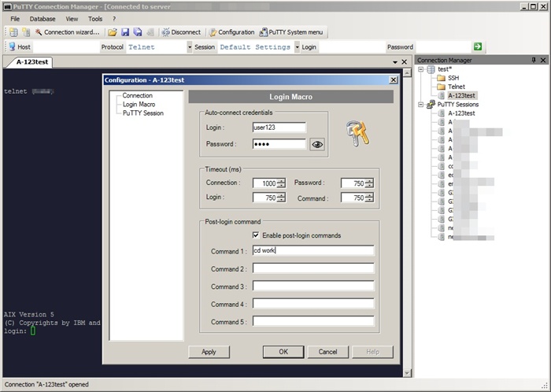Screen dimensions: 551x392
Task: Click the PuTTY Sessions tree node icon
Action: tap(431, 105)
